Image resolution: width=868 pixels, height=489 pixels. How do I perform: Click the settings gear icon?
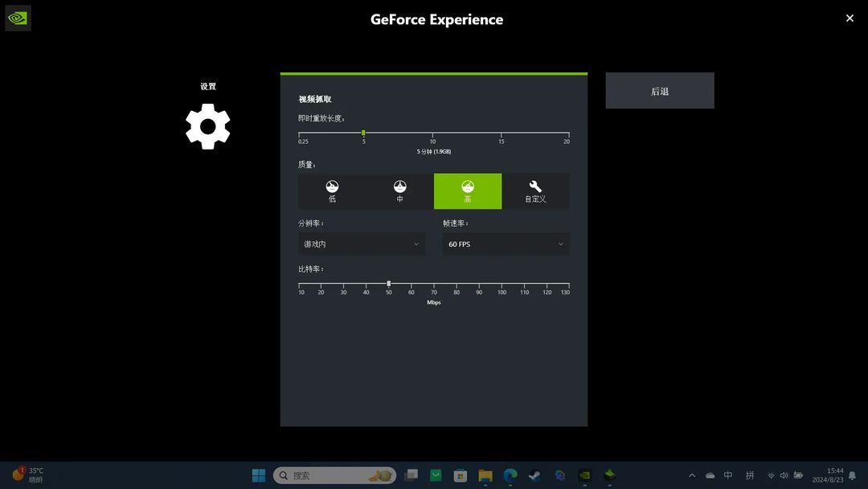point(207,127)
